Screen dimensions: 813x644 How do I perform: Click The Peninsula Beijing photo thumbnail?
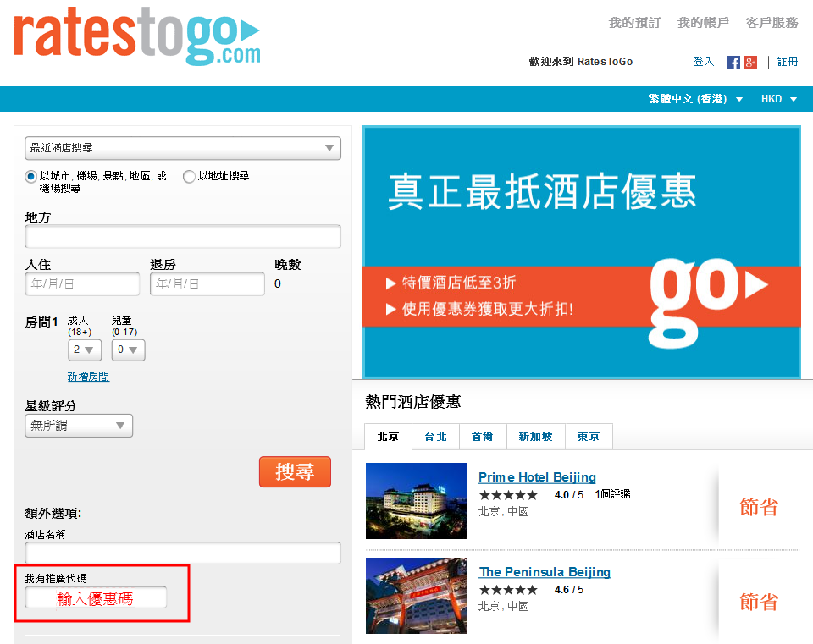(416, 596)
